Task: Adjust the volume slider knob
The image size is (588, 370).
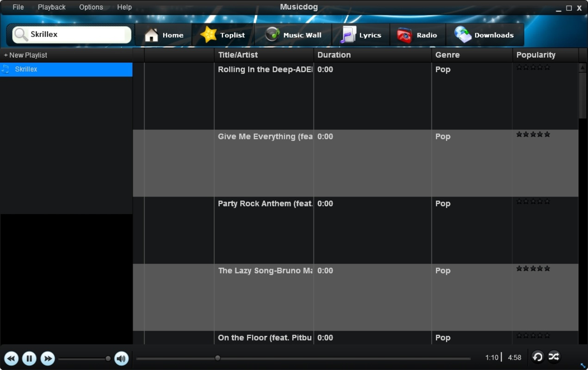Action: click(x=108, y=358)
